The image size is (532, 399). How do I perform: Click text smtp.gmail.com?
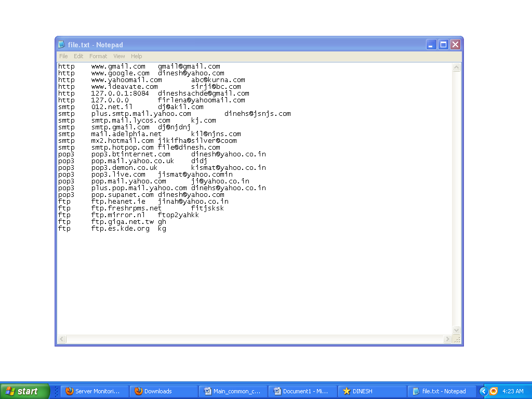pyautogui.click(x=120, y=127)
